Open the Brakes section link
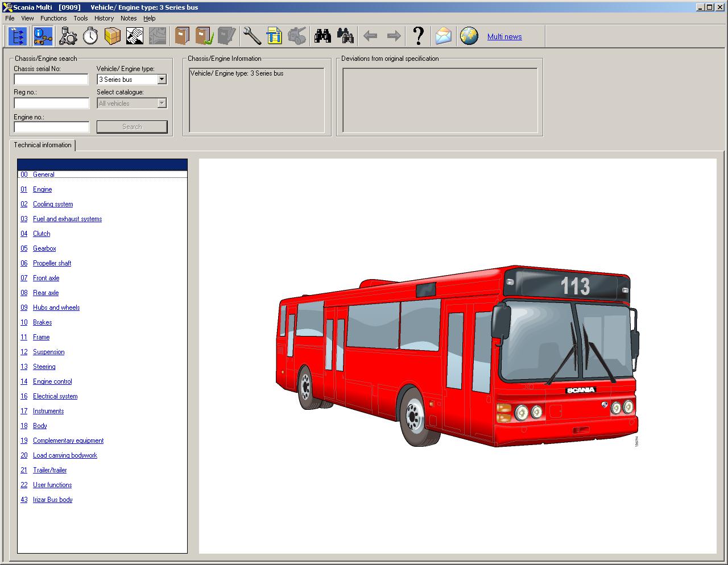Image resolution: width=728 pixels, height=565 pixels. coord(42,322)
